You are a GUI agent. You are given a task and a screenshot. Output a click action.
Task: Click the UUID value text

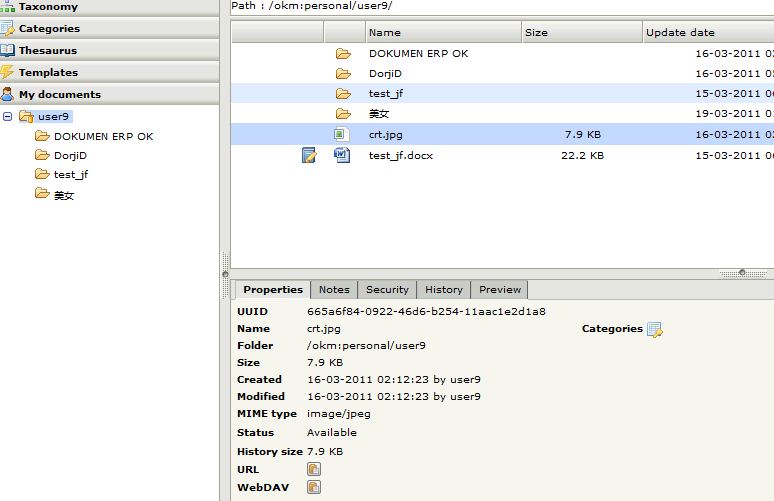pyautogui.click(x=426, y=311)
